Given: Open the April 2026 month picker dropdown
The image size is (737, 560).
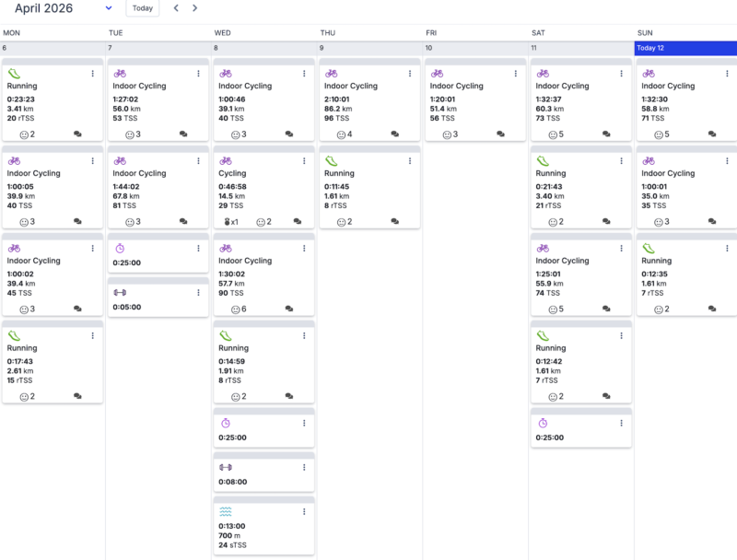Looking at the screenshot, I should point(109,8).
